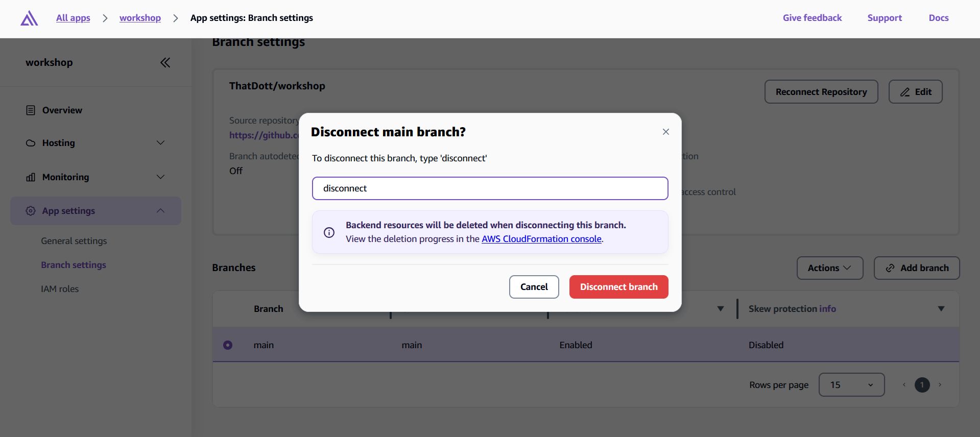Open the Docs link
Image resolution: width=980 pixels, height=437 pixels.
click(x=939, y=18)
